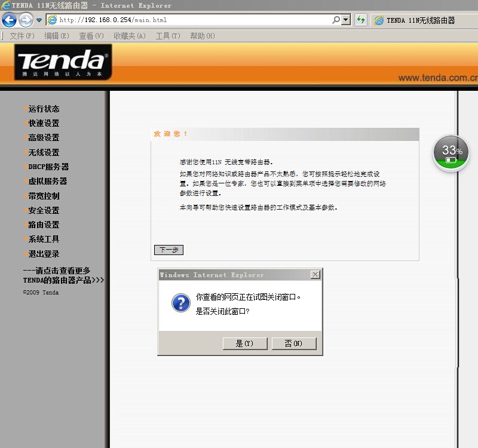Screen dimensions: 478x448
Task: Click the 33% battery indicator widget
Action: click(x=451, y=154)
